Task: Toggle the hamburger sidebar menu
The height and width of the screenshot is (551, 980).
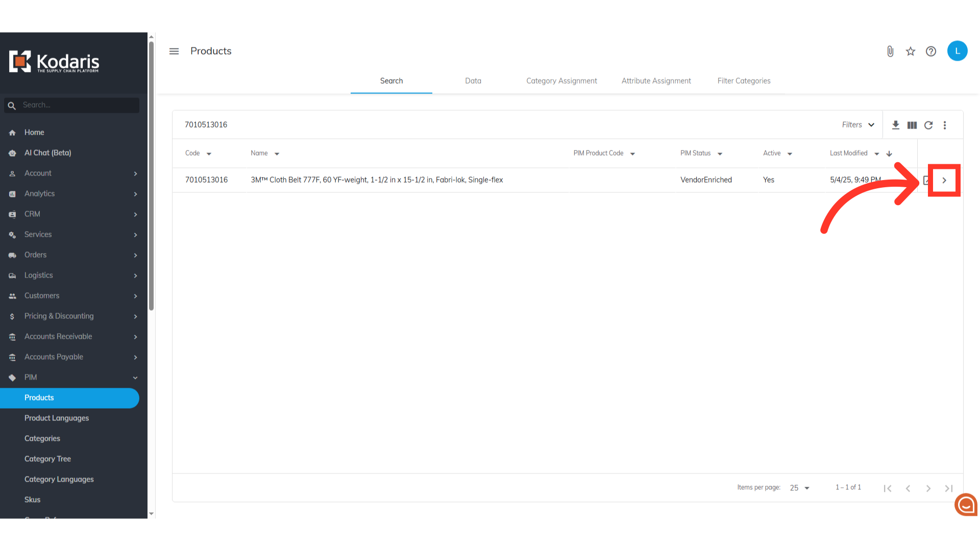Action: click(174, 52)
